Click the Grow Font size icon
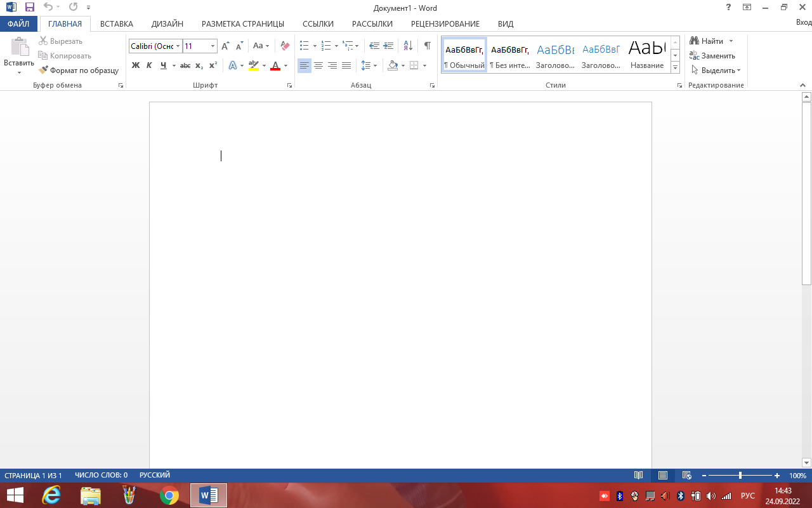Image resolution: width=812 pixels, height=508 pixels. click(225, 46)
